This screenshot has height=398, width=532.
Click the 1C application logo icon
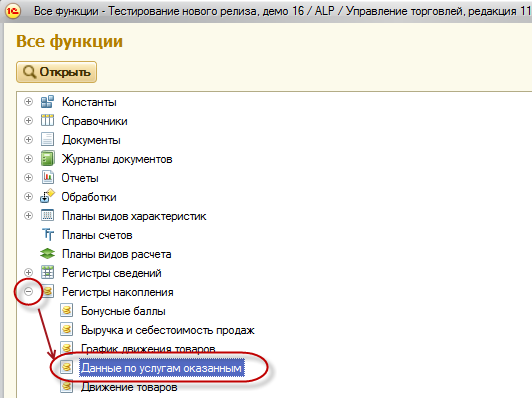(13, 11)
